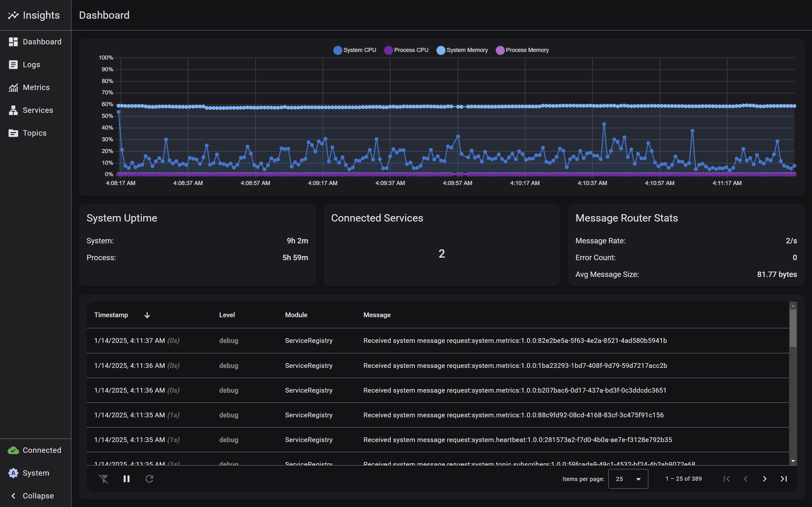The image size is (812, 507).
Task: Refresh the log table
Action: pyautogui.click(x=149, y=479)
